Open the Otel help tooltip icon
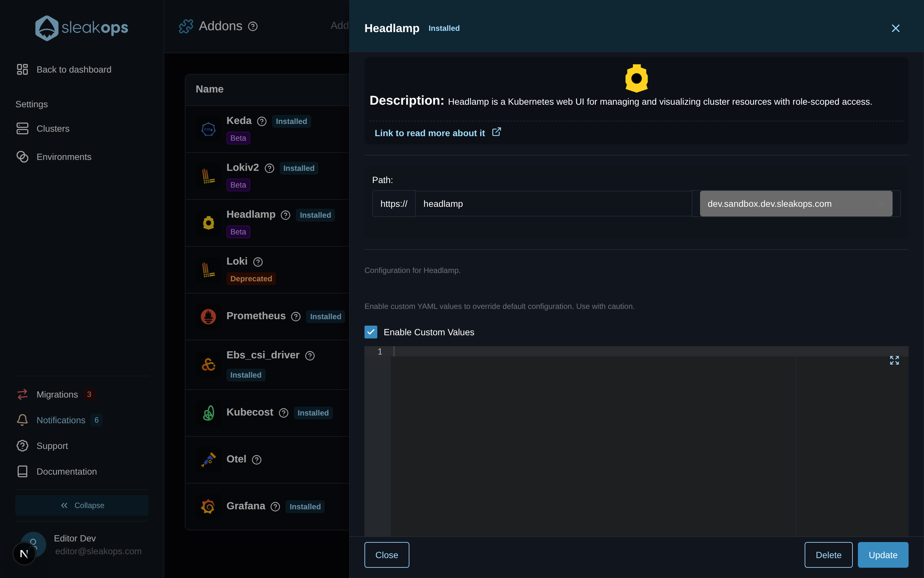The image size is (924, 578). [x=257, y=460]
